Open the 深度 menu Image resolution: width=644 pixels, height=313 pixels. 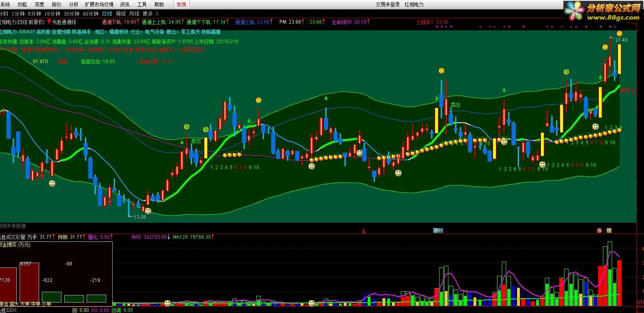[x=39, y=4]
